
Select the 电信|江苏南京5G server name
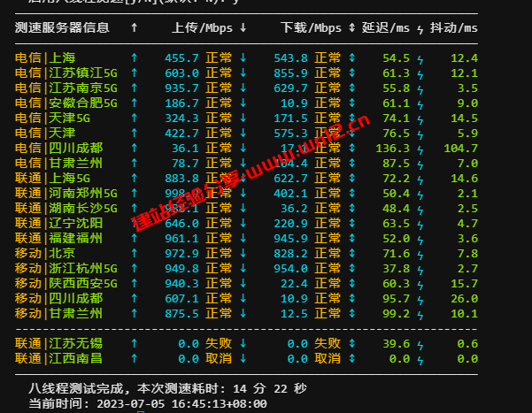66,88
